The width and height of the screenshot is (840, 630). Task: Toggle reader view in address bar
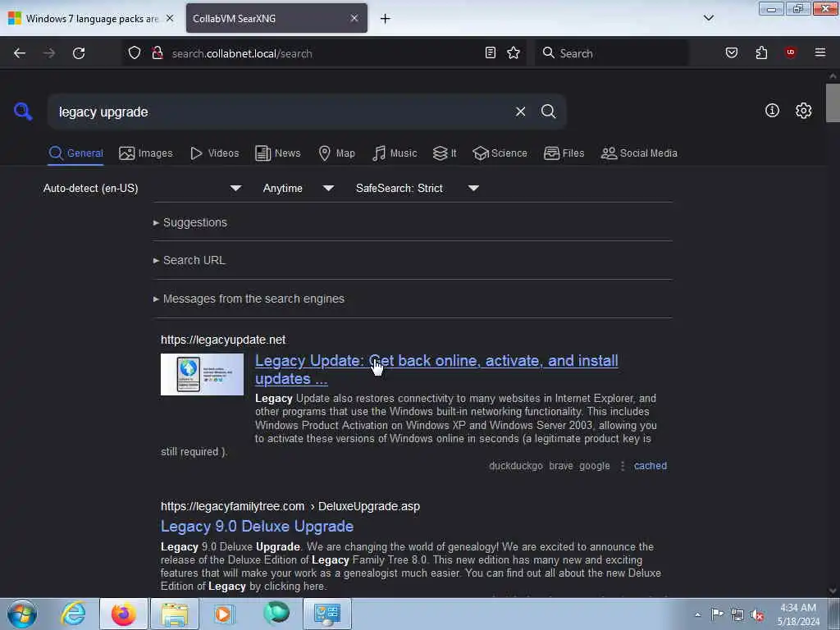(x=491, y=52)
